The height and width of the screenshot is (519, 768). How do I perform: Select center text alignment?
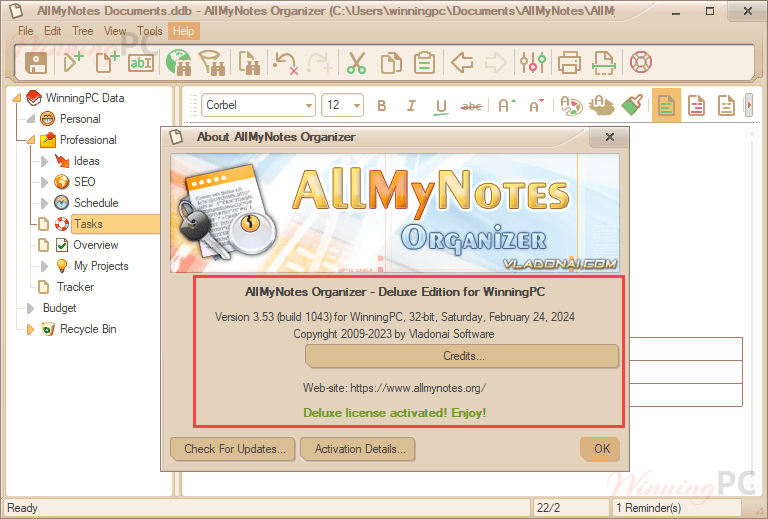point(696,105)
